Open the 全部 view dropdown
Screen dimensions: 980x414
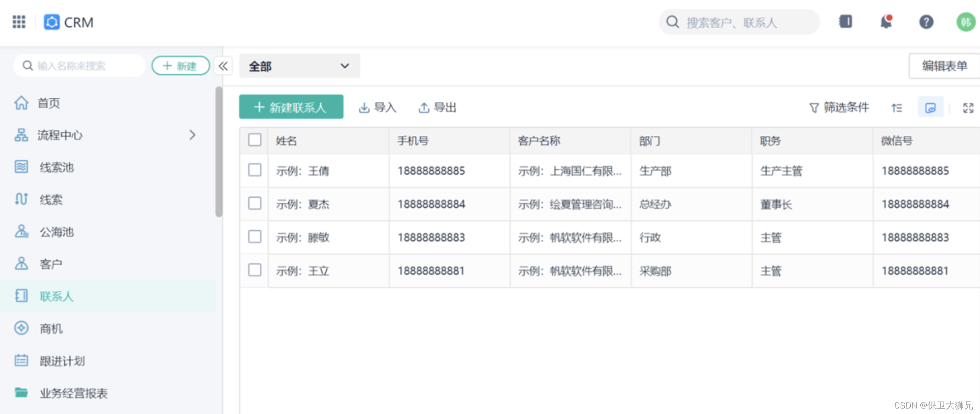tap(298, 66)
